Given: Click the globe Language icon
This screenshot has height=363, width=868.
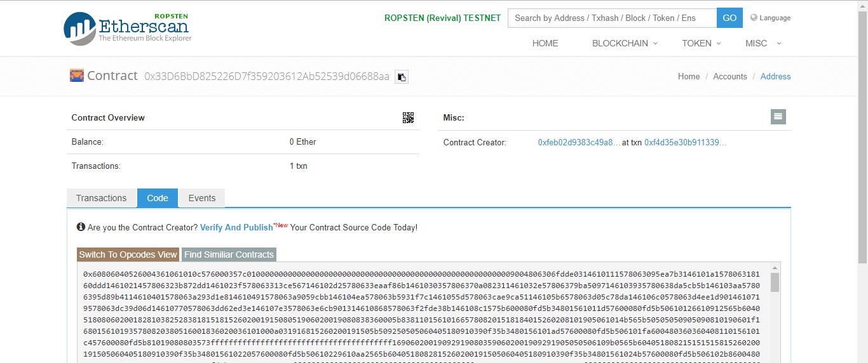Looking at the screenshot, I should click(754, 18).
